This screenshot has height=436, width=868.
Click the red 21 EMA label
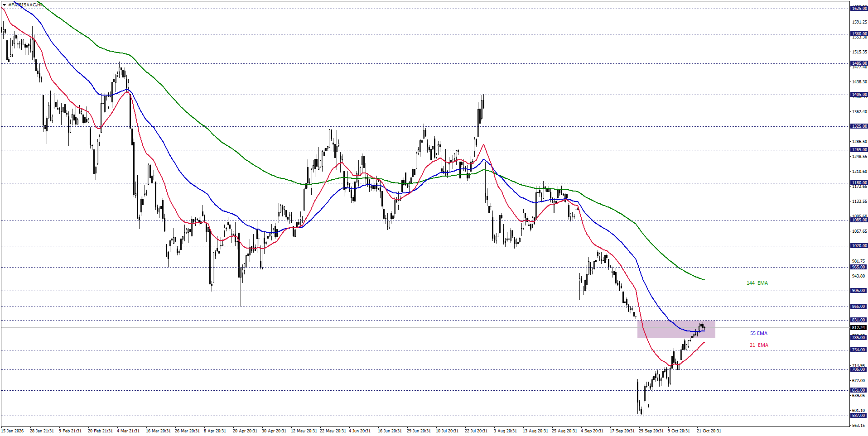(x=758, y=345)
